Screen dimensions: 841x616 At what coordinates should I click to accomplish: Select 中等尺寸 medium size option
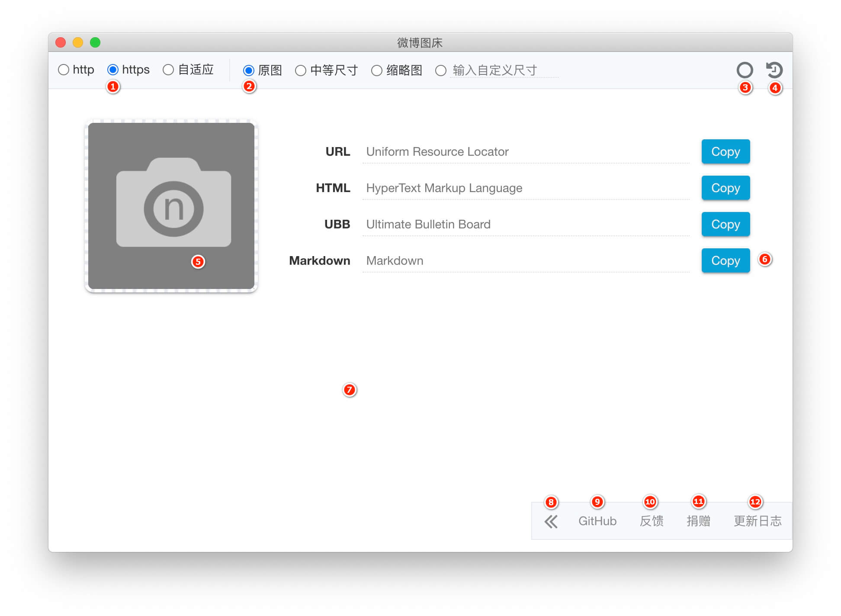[x=301, y=71]
